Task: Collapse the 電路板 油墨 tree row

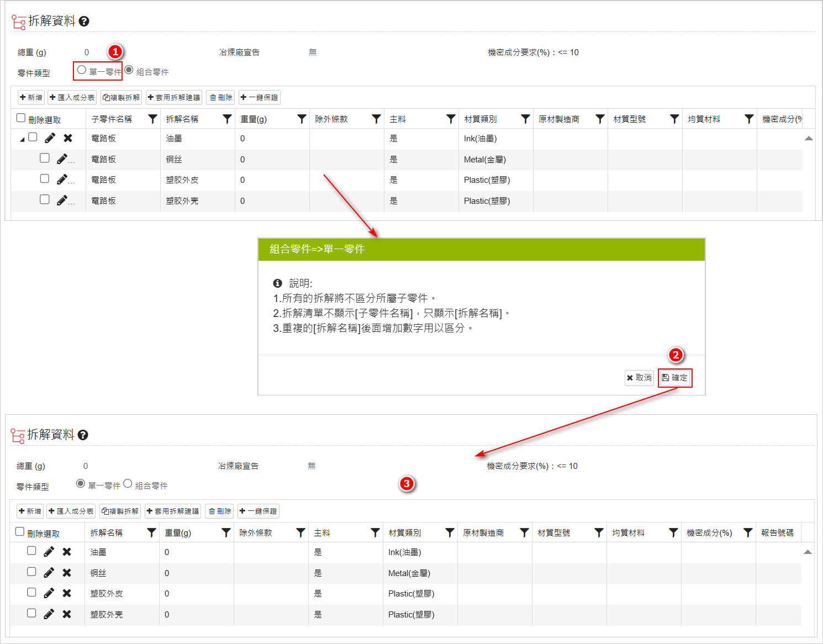Action: tap(23, 139)
